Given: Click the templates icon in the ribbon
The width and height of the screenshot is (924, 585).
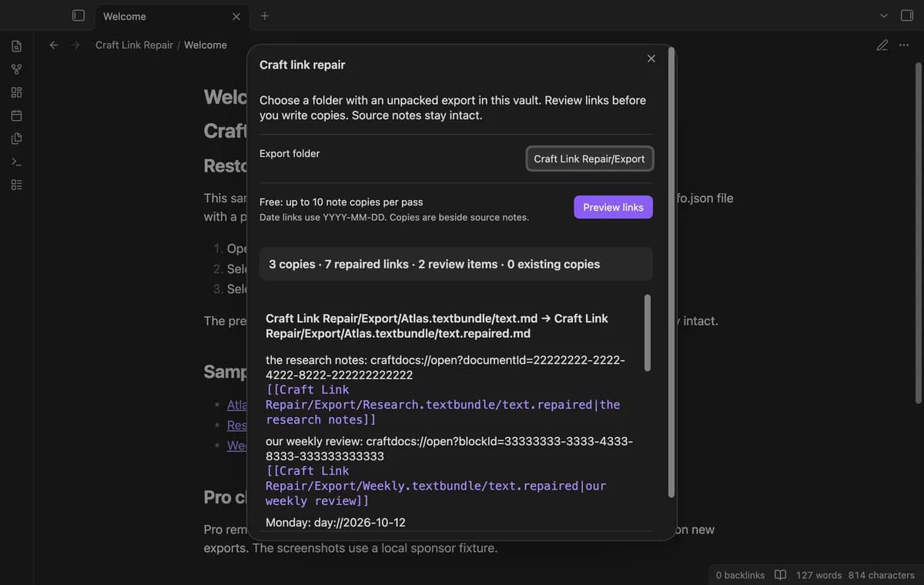Looking at the screenshot, I should coord(16,139).
